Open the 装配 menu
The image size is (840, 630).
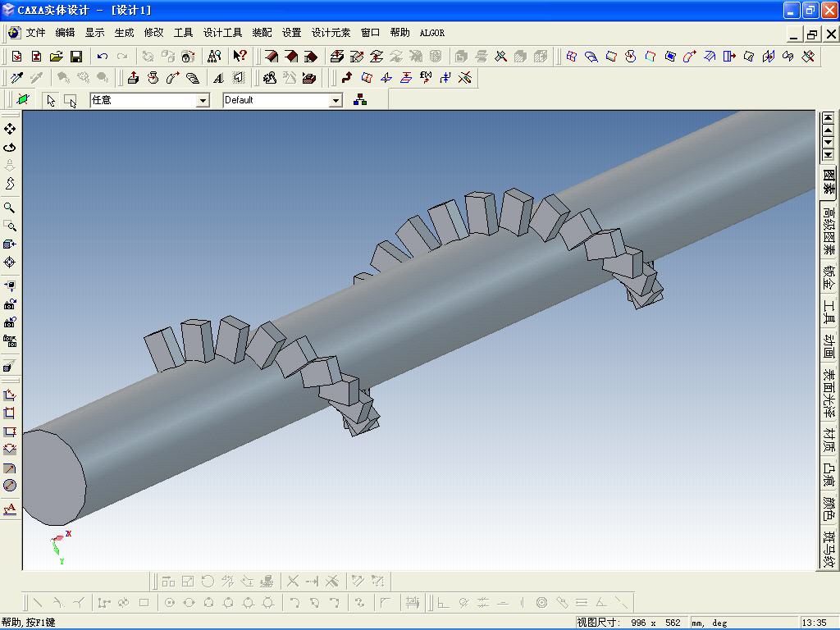(262, 33)
